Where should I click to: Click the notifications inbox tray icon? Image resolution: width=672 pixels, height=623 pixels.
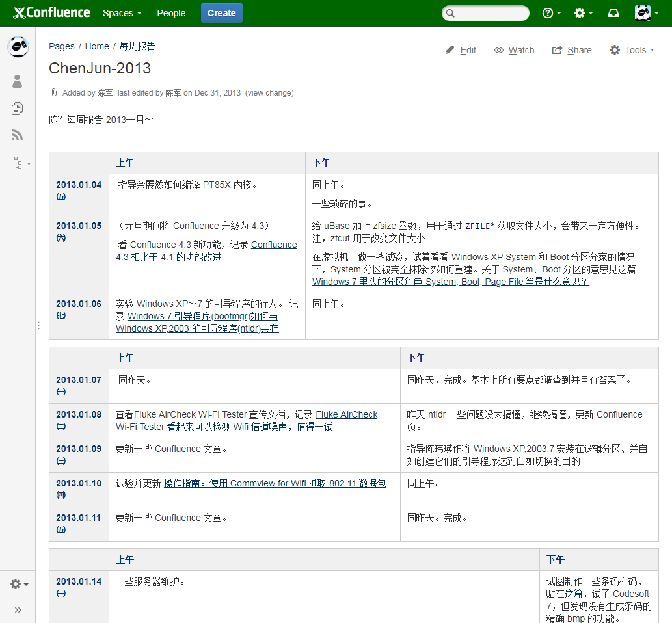pyautogui.click(x=613, y=13)
